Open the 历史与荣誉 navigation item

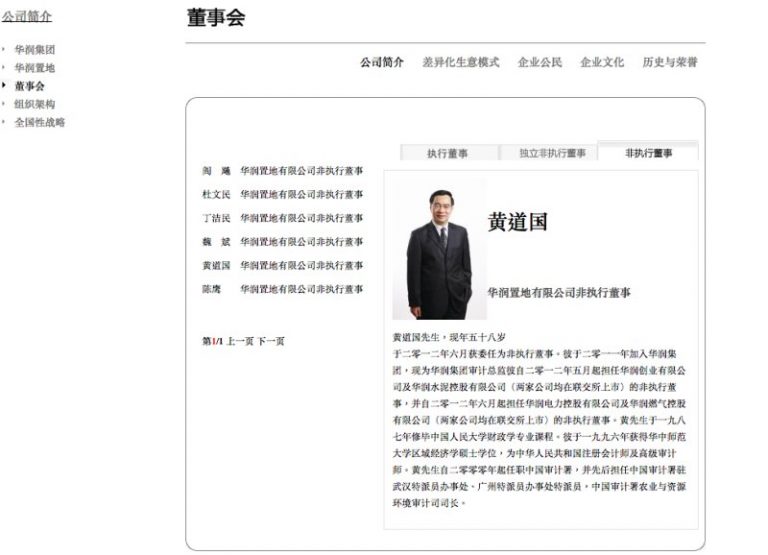670,62
